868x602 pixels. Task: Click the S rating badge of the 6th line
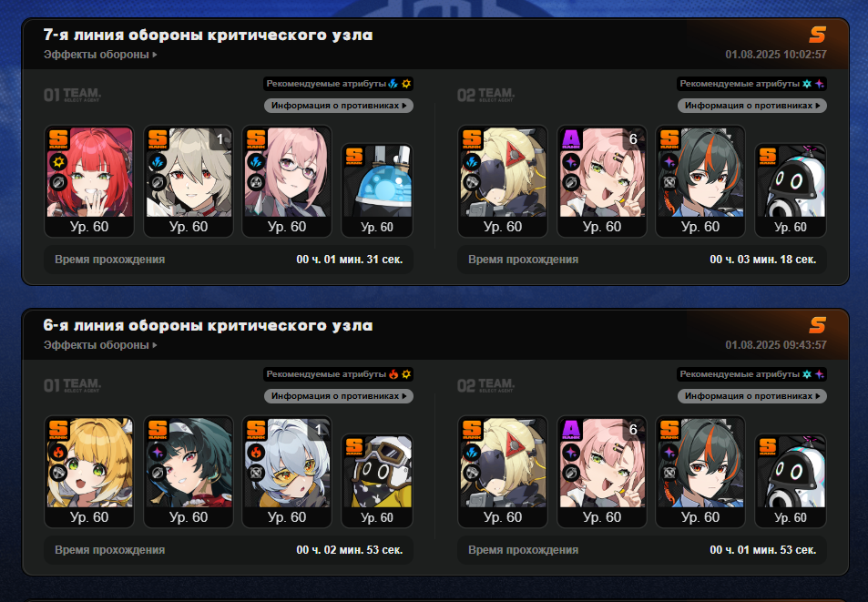[x=817, y=325]
